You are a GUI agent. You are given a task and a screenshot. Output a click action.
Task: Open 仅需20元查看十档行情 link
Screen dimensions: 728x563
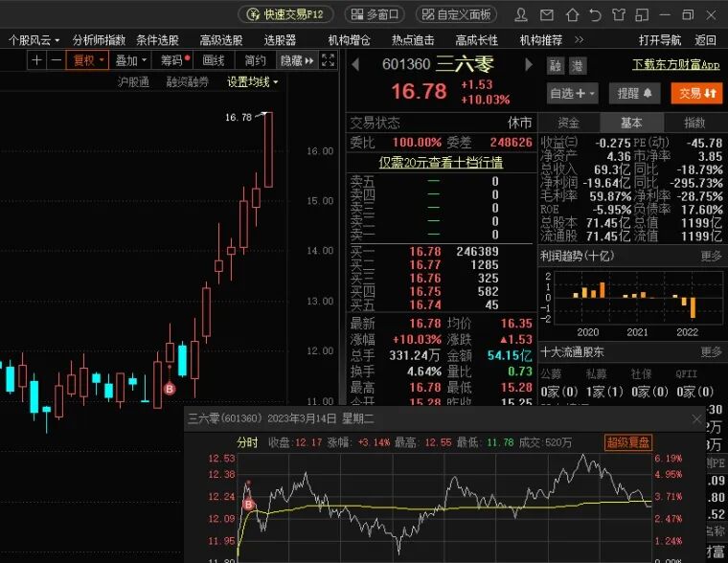441,163
